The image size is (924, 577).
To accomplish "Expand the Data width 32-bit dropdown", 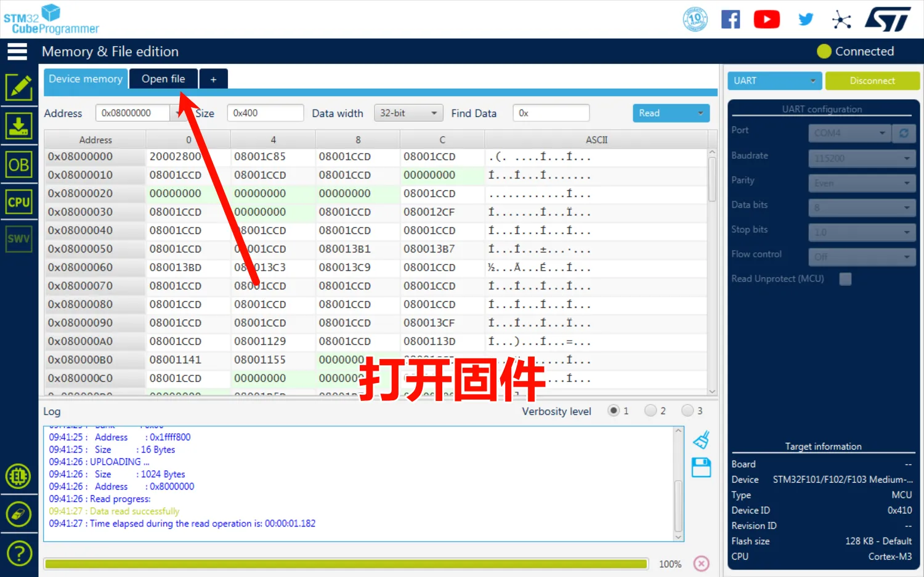I will tap(408, 113).
